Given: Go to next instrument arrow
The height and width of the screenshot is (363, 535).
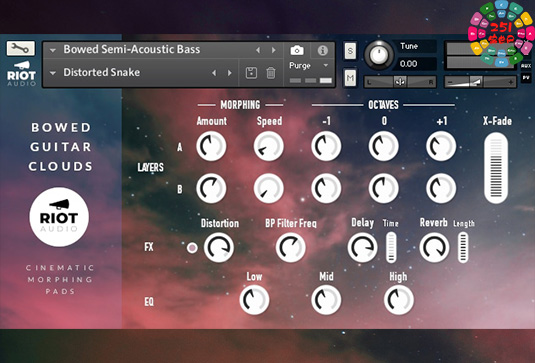Looking at the screenshot, I should pyautogui.click(x=274, y=50).
